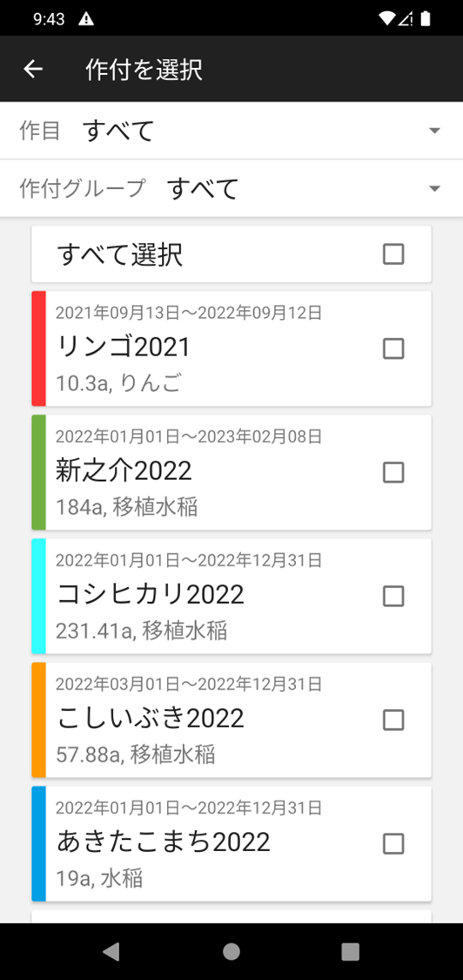Tap the Android back navigation triangle
This screenshot has height=980, width=463.
point(111,951)
